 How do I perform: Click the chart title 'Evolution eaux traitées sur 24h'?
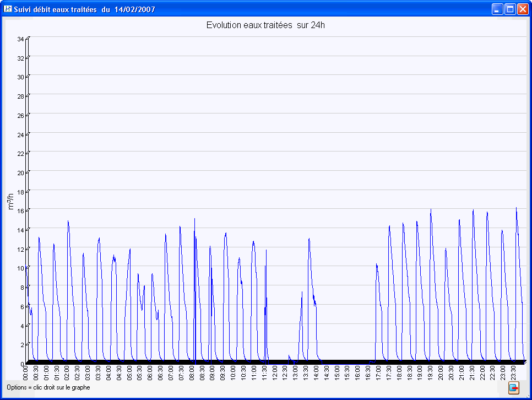pyautogui.click(x=265, y=25)
